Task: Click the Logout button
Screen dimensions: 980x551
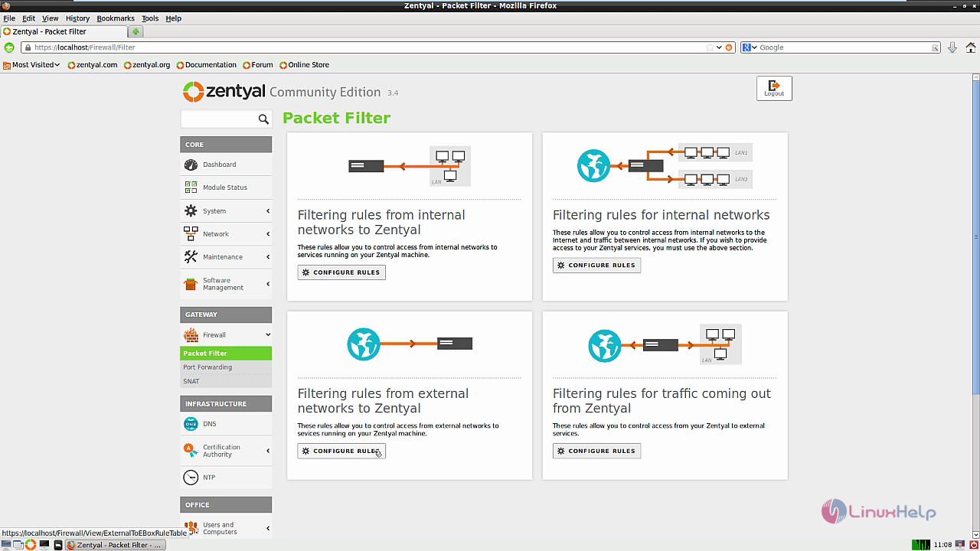Action: pos(774,88)
